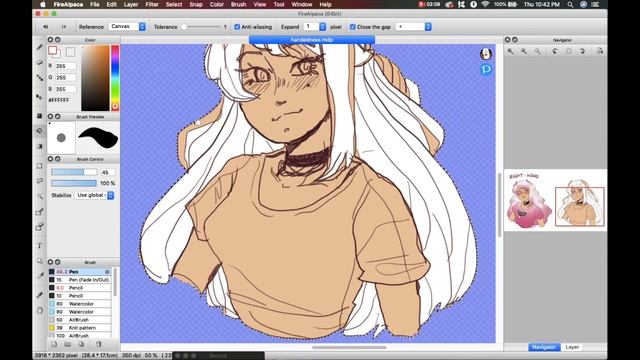The width and height of the screenshot is (640, 360).
Task: Open the Select menu
Action: 174,4
